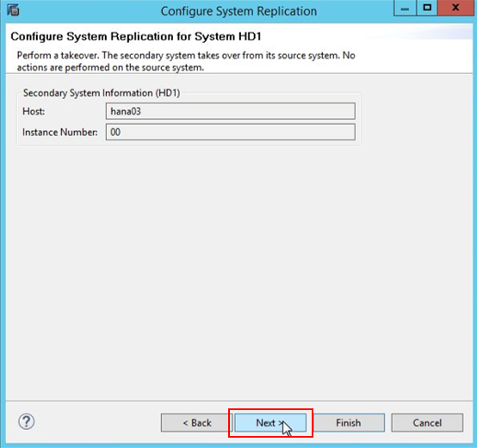Screen dimensions: 477x448
Task: Proceed with the Next button
Action: click(270, 422)
